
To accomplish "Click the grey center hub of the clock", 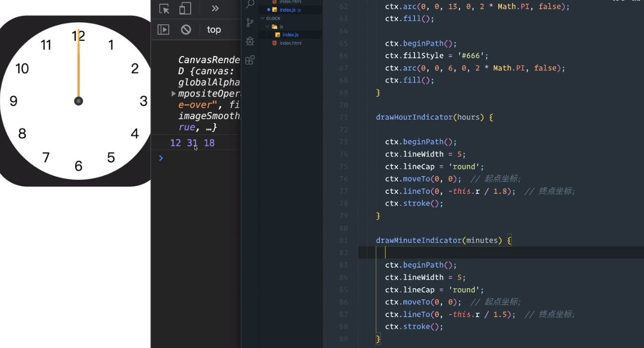I will (79, 101).
